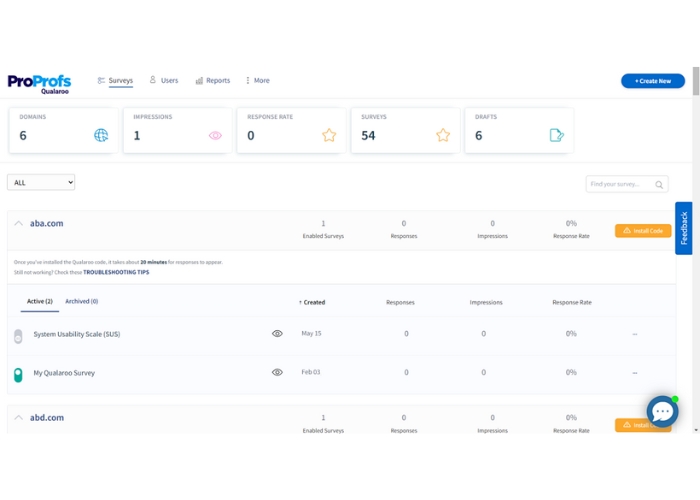Click the Response Rate column header
The image size is (700, 500).
coord(572,302)
